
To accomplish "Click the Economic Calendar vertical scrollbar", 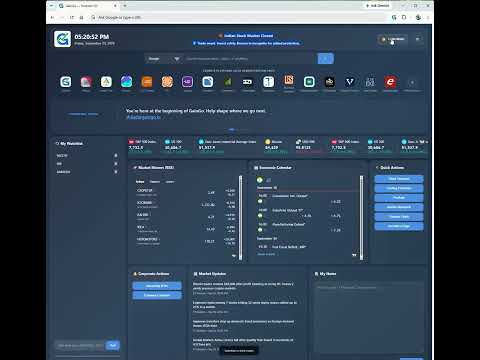I will tap(361, 218).
